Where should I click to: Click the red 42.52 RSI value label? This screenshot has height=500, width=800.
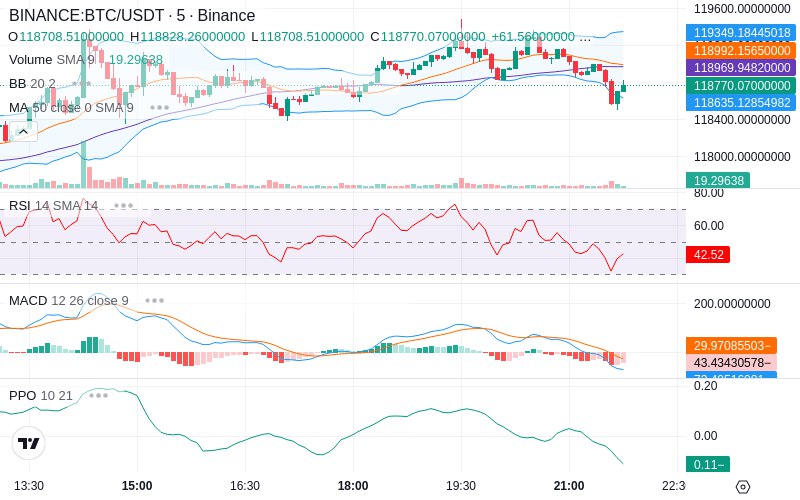click(708, 255)
